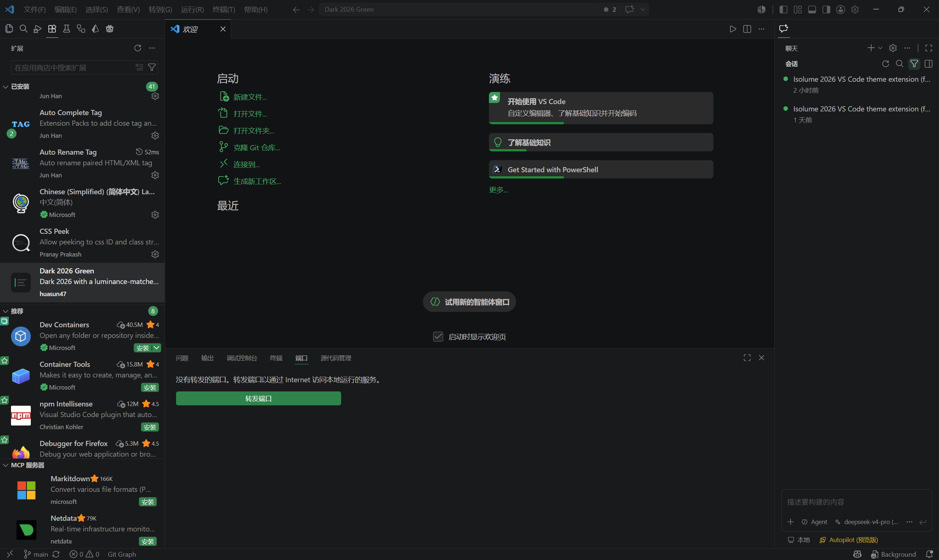Toggle the secondary sidebar visibility
This screenshot has width=939, height=560.
(826, 10)
